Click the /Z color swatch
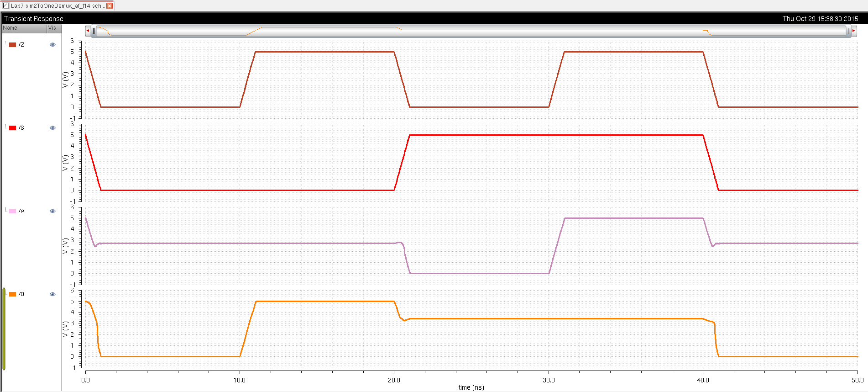 pyautogui.click(x=13, y=45)
